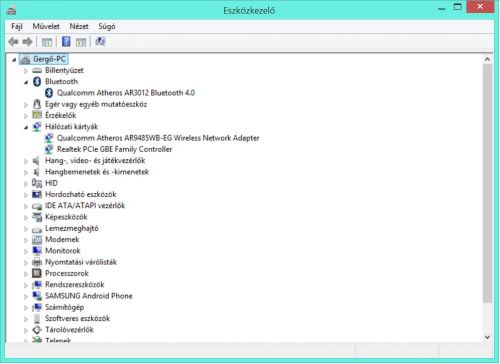500x364 pixels.
Task: Click the Forward arrow toolbar icon
Action: point(27,42)
